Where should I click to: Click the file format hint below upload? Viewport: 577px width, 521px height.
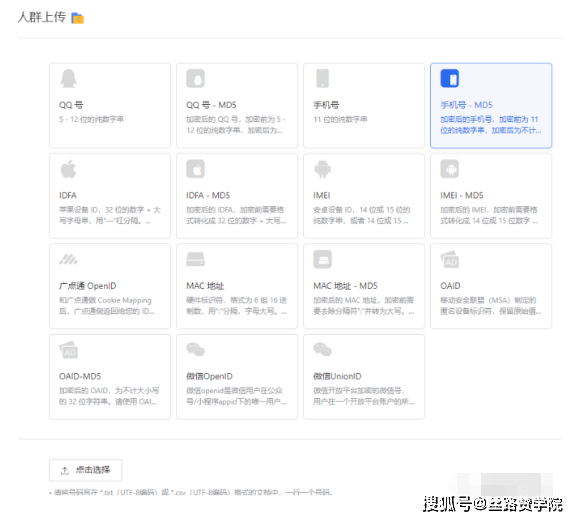[x=191, y=492]
